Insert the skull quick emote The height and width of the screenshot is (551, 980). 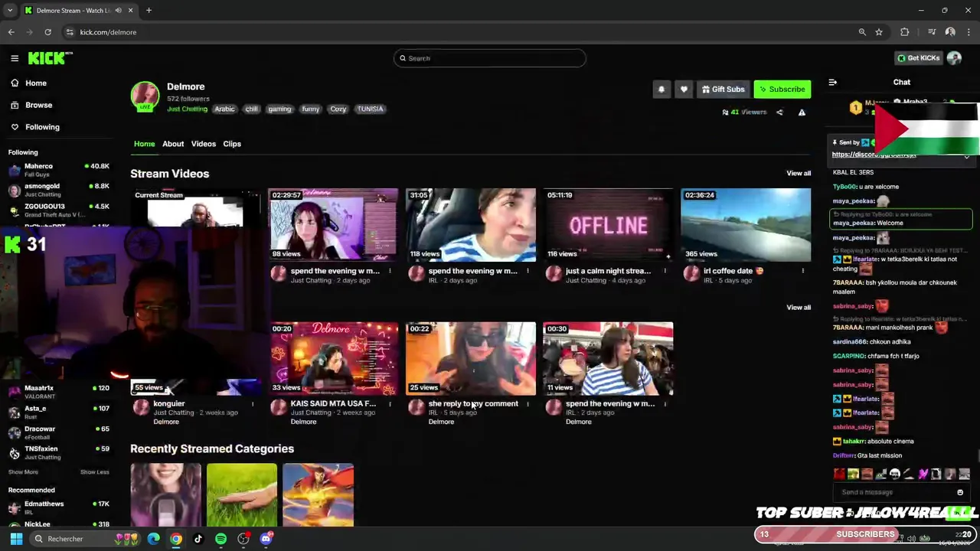click(894, 474)
